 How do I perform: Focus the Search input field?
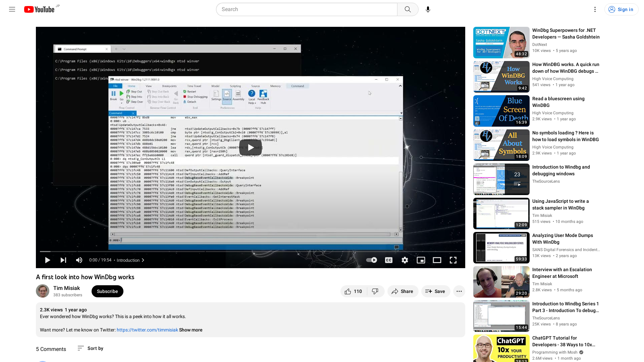coord(307,9)
